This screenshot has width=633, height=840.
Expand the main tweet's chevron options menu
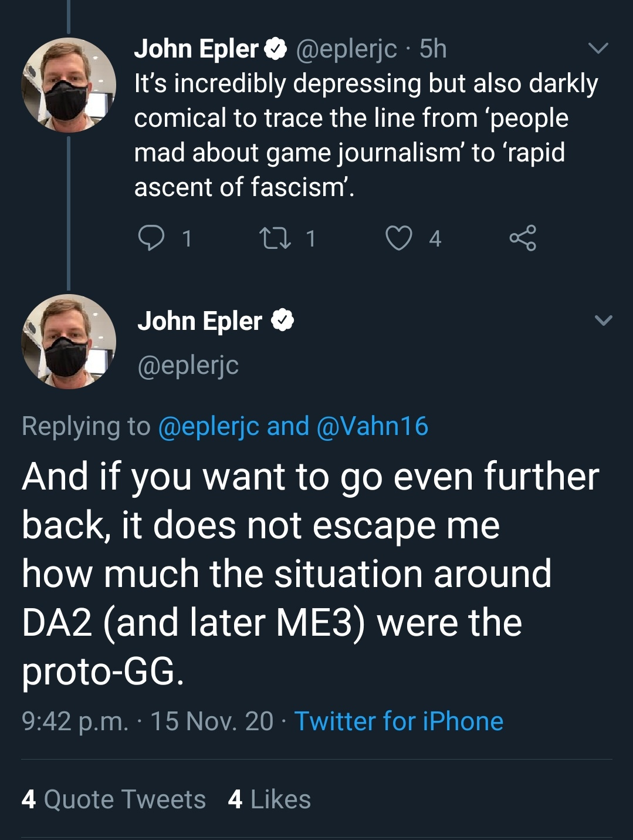coord(603,320)
